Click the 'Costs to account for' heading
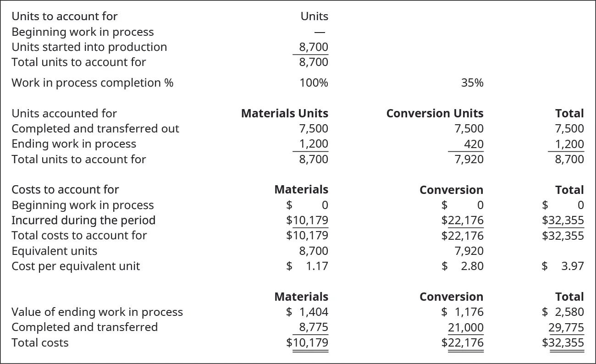 (x=65, y=190)
